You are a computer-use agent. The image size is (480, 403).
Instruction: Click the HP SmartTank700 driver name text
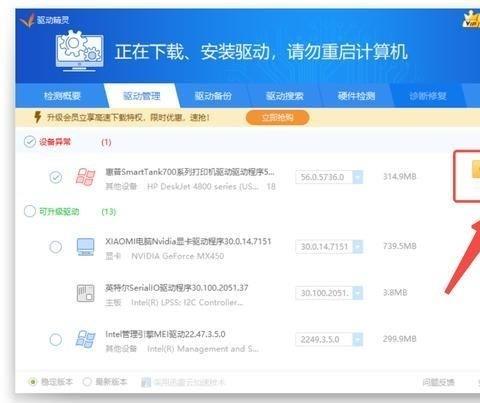[190, 172]
